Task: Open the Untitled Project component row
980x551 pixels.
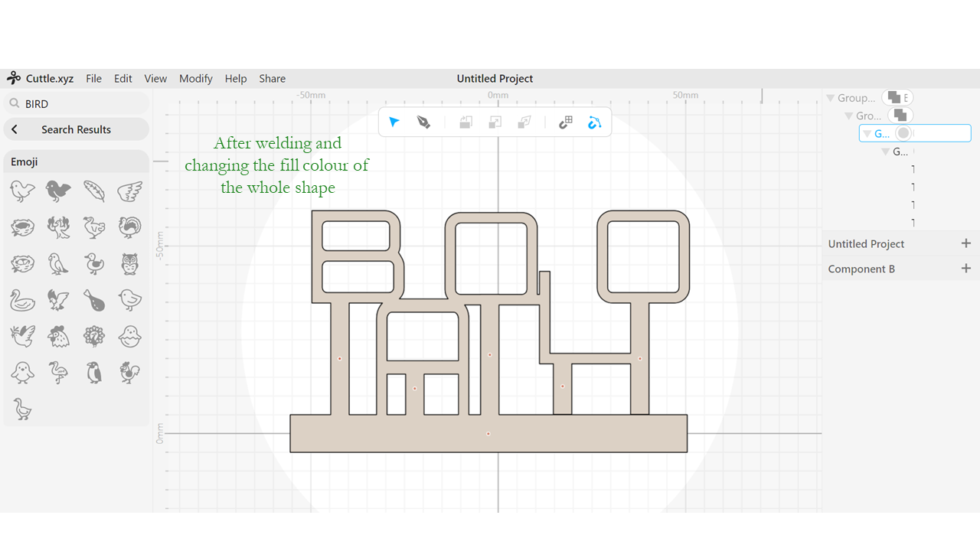Action: (x=900, y=243)
